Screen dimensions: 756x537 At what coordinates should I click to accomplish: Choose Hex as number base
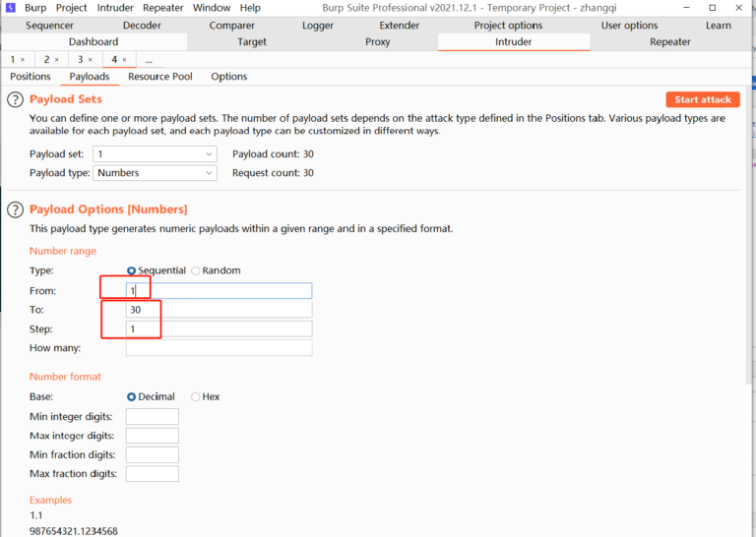click(196, 397)
